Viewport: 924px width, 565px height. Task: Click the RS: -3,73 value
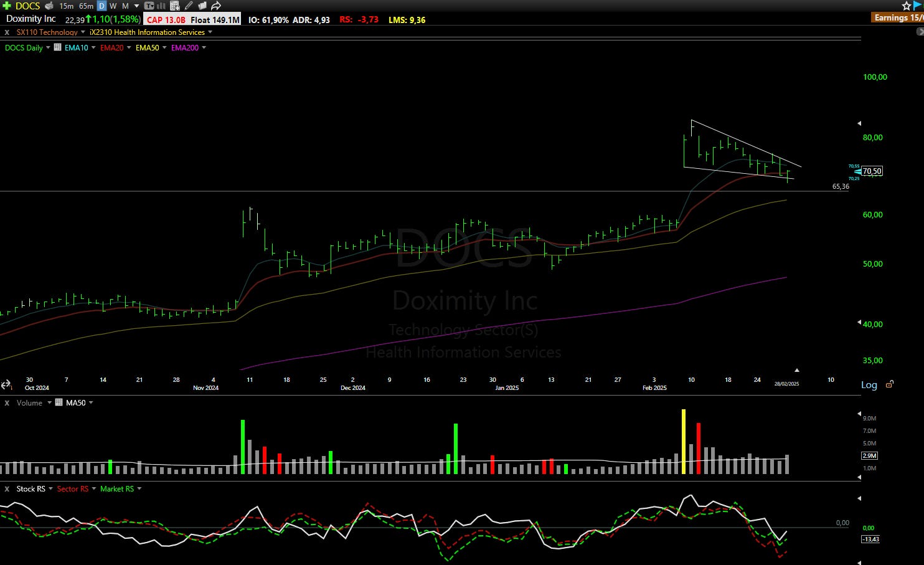coord(359,20)
